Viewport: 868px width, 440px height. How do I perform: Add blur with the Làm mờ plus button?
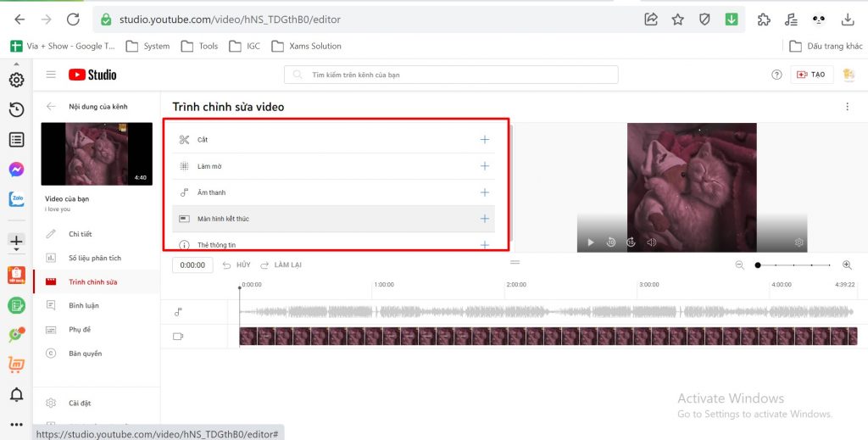(x=484, y=166)
